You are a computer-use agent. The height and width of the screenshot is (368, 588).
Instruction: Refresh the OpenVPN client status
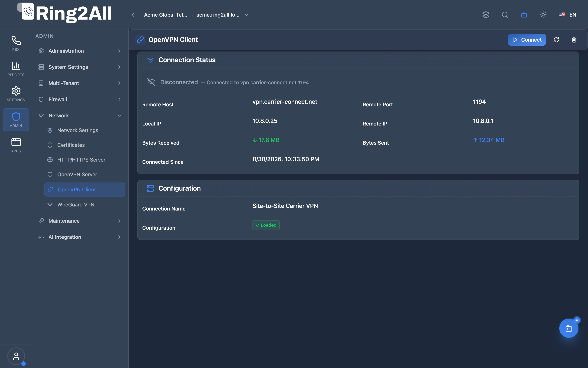click(x=556, y=40)
